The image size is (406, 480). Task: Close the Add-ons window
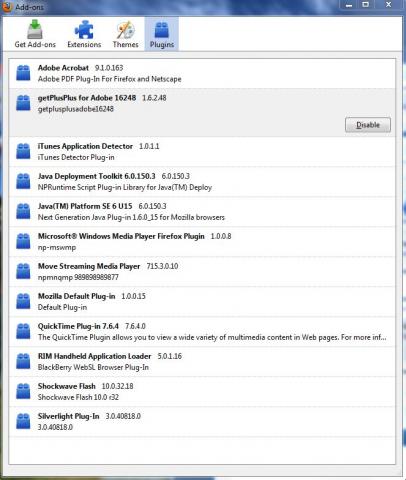(x=388, y=5)
